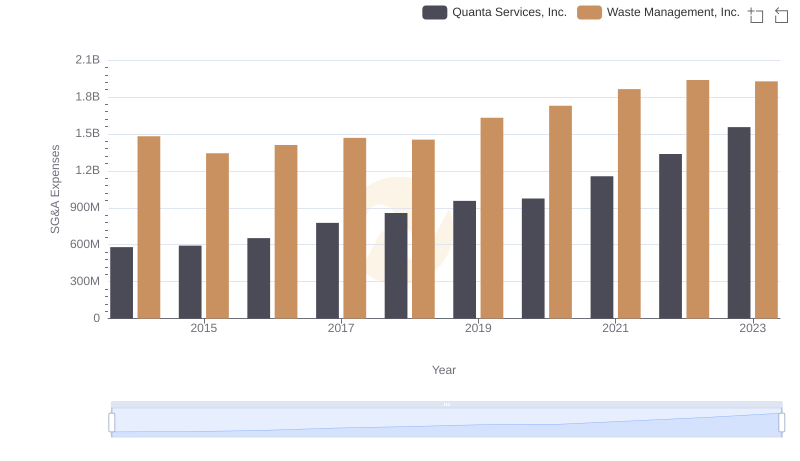Click the 900M y-axis label
The height and width of the screenshot is (461, 800).
[x=85, y=208]
